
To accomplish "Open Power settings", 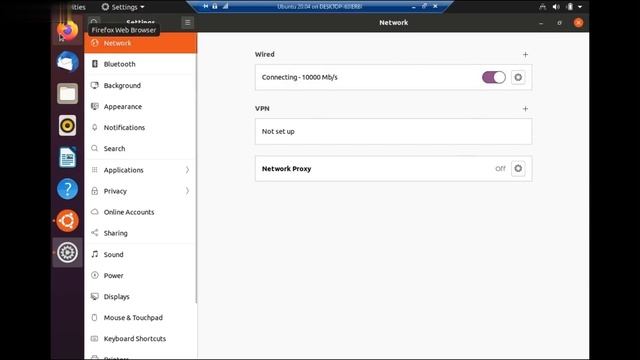I will pos(140,276).
